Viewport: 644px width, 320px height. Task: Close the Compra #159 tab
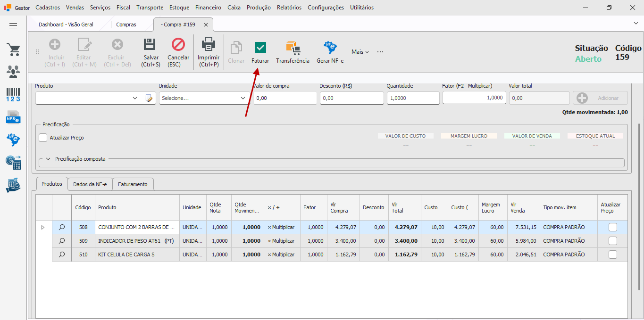coord(206,25)
